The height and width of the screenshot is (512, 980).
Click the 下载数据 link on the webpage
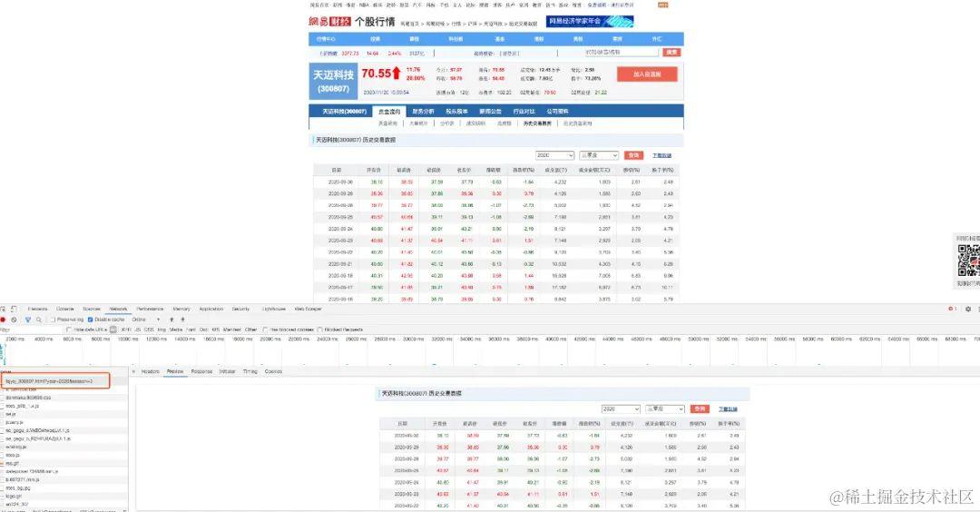pyautogui.click(x=661, y=155)
